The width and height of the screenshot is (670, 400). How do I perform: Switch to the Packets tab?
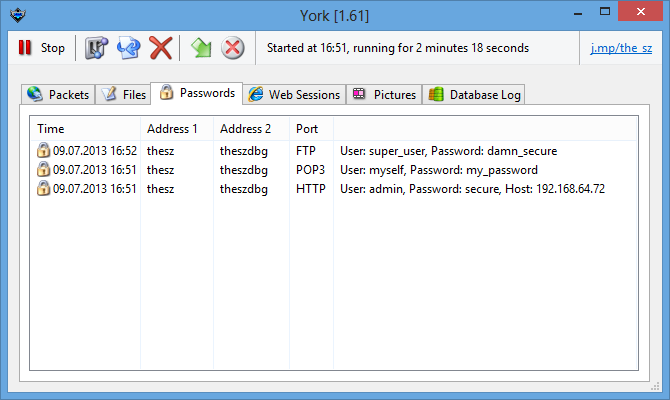[58, 94]
